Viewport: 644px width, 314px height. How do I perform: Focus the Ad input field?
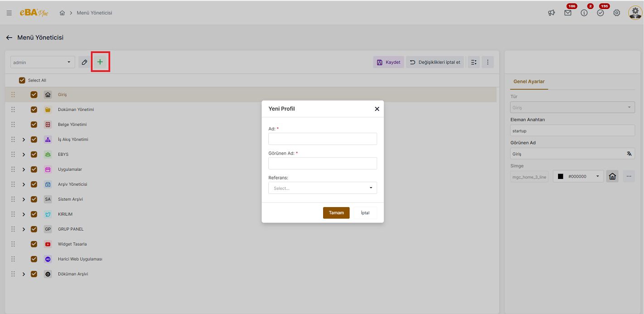323,139
